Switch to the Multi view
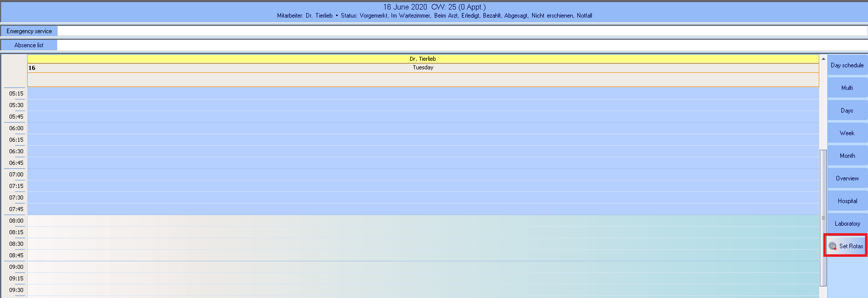 click(x=847, y=88)
